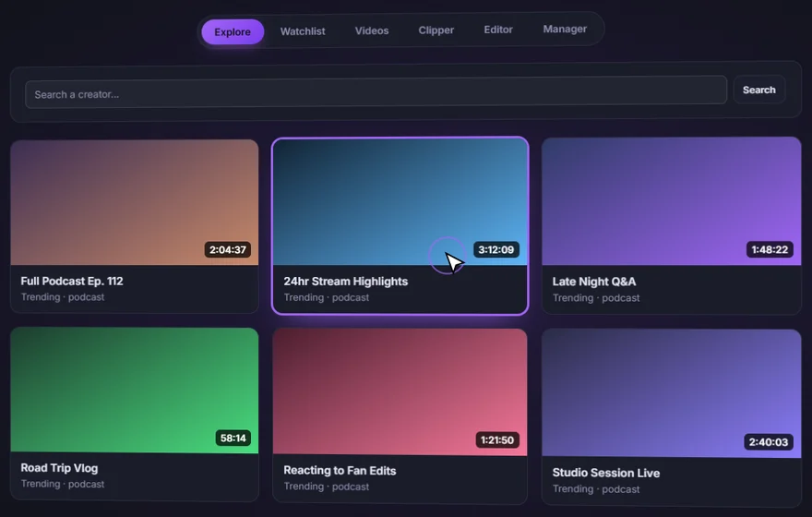Click Trending · podcast under Studio Session Live
The height and width of the screenshot is (517, 812).
click(596, 489)
